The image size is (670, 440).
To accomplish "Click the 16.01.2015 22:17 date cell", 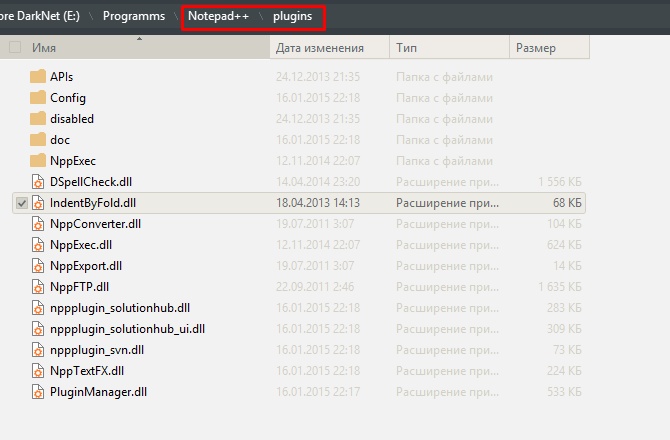I will [x=318, y=392].
